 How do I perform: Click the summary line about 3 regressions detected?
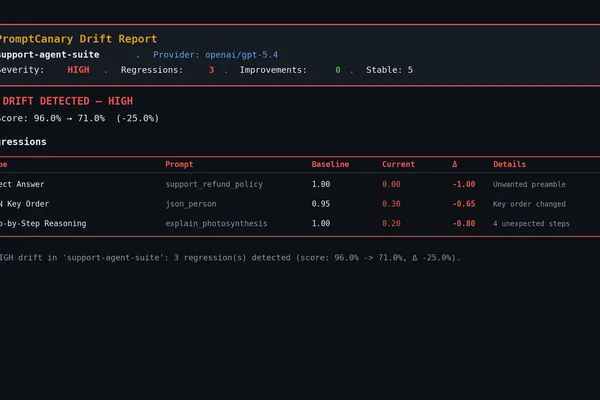[230, 258]
